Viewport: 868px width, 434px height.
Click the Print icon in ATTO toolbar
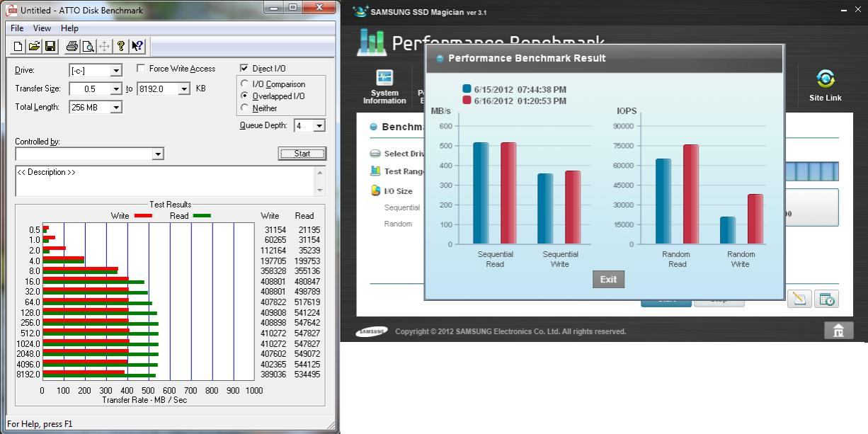point(72,46)
